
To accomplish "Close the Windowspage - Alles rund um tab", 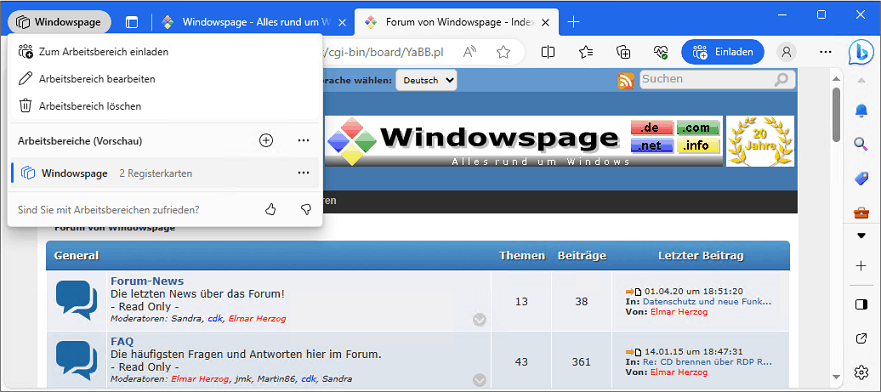I will 342,22.
